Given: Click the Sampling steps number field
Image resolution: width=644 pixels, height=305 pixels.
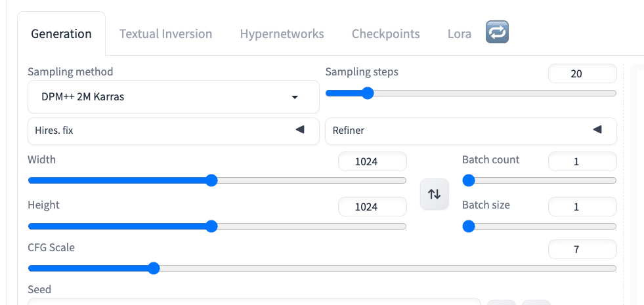Looking at the screenshot, I should click(x=582, y=74).
